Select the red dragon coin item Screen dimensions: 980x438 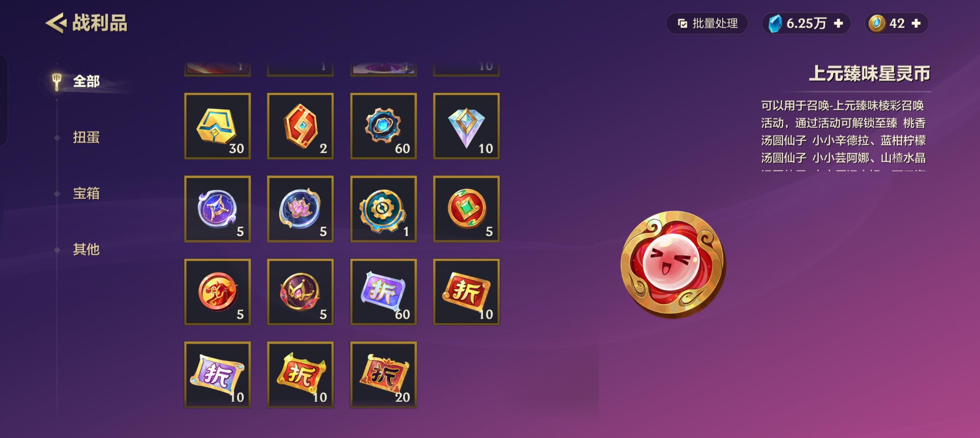[217, 292]
